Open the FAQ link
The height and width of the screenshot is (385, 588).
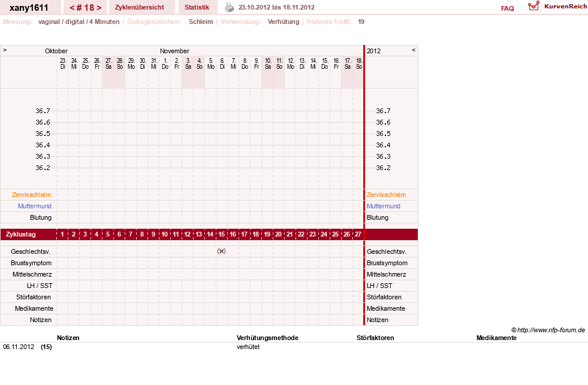pos(507,8)
